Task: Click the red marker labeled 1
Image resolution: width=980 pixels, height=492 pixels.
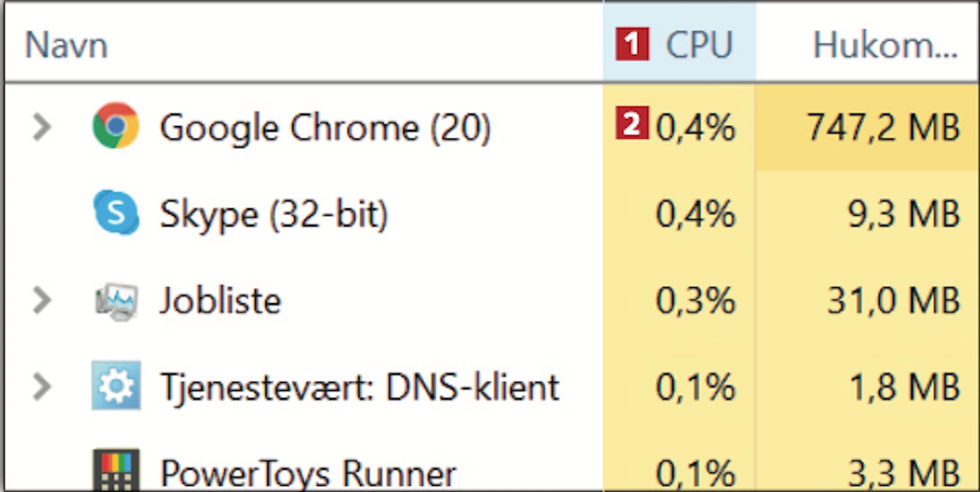Action: (632, 46)
